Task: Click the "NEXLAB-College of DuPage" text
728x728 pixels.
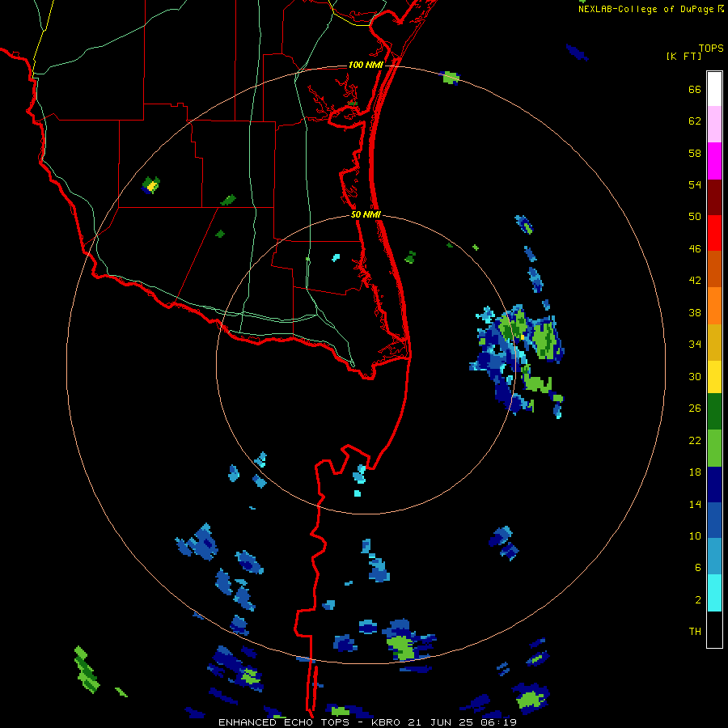Action: (645, 9)
